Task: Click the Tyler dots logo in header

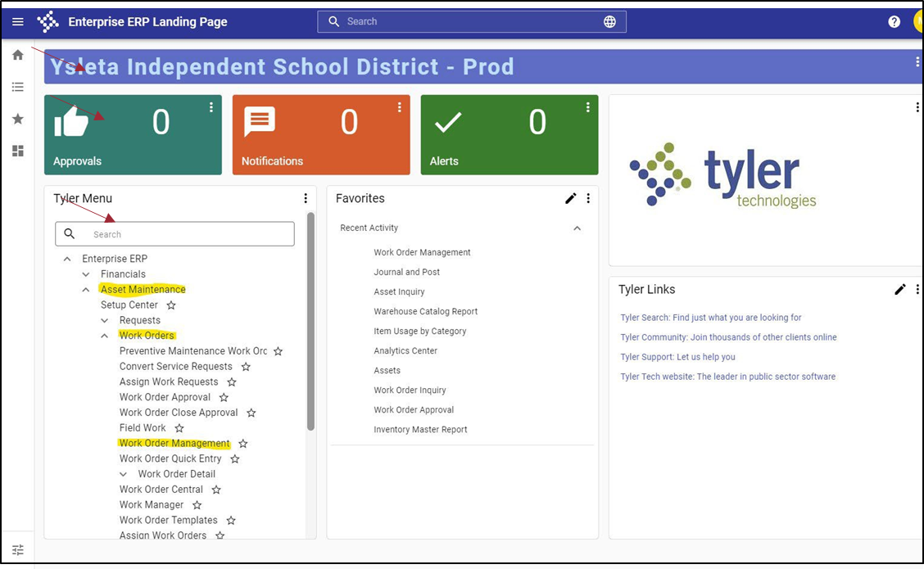Action: 48,22
